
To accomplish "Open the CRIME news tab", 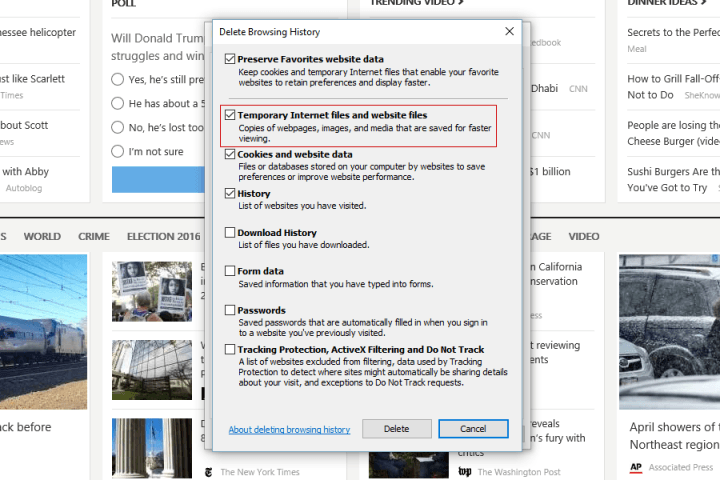I will pos(94,236).
